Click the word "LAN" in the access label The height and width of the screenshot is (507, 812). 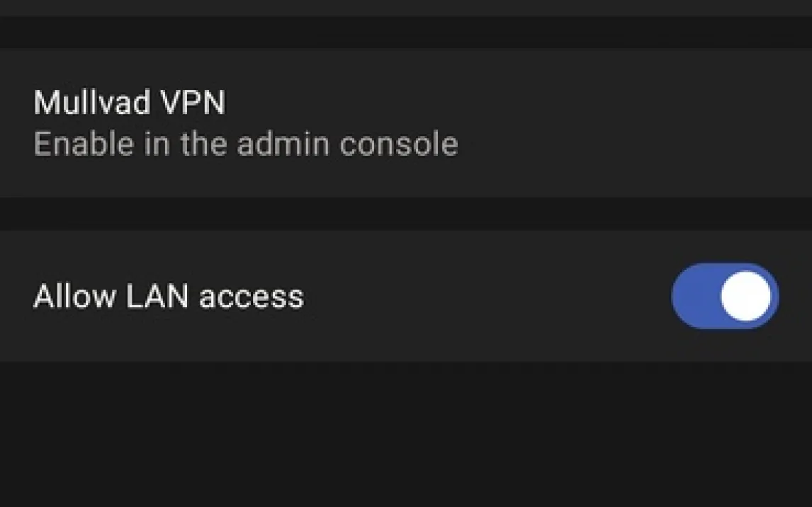click(157, 297)
